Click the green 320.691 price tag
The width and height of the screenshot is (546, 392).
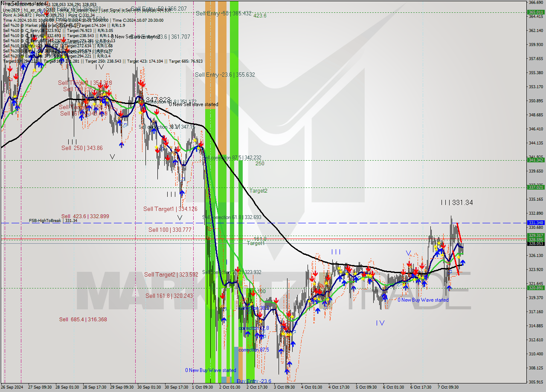pos(536,288)
